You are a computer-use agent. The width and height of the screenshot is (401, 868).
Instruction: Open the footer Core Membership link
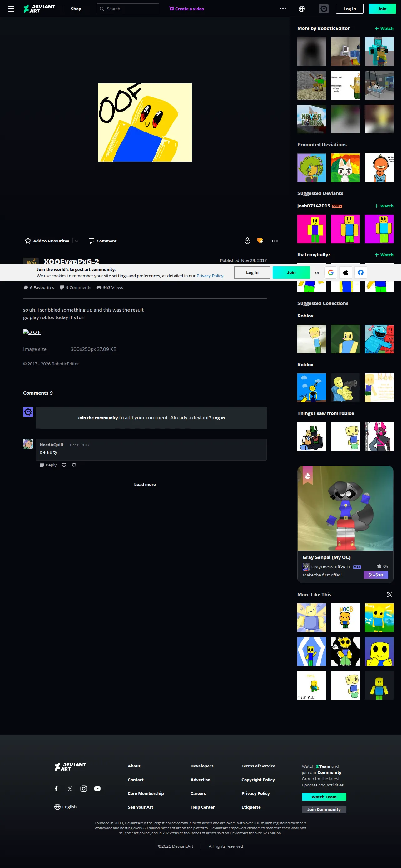[146, 794]
